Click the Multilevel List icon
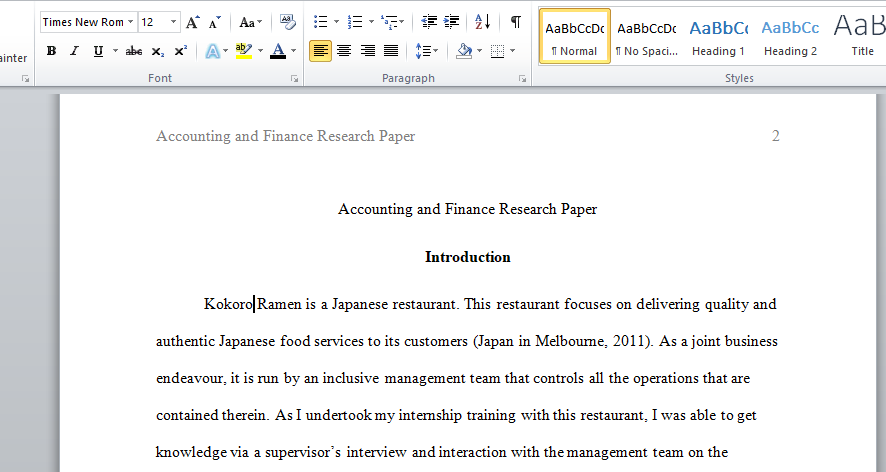 tap(389, 22)
